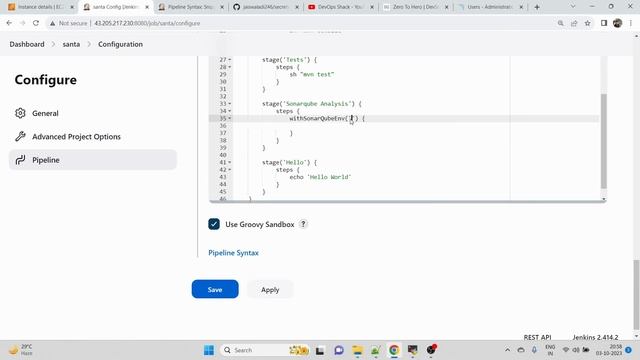This screenshot has height=360, width=640.
Task: Collapse code fold at line 41
Action: pyautogui.click(x=230, y=162)
